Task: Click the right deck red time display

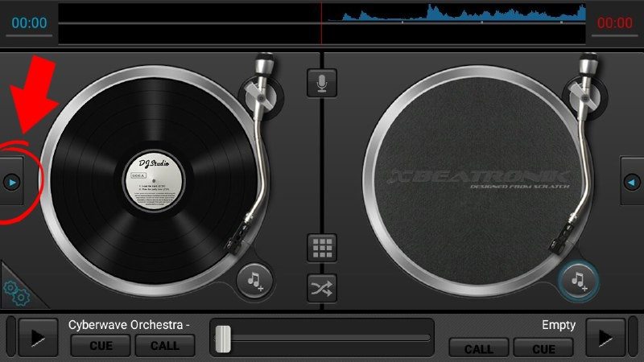Action: coord(614,23)
